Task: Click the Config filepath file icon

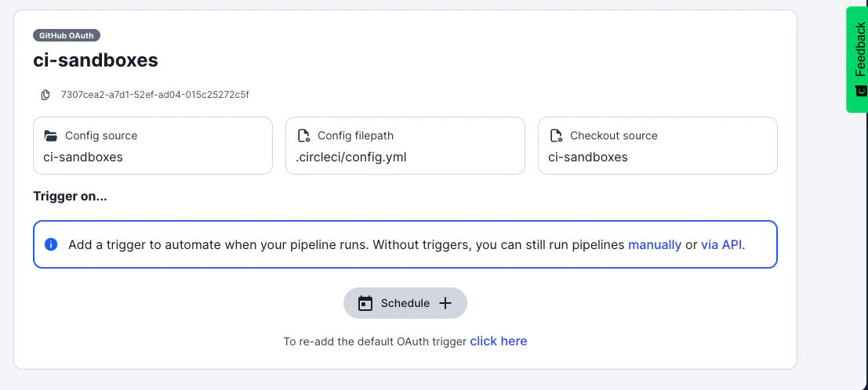Action: pyautogui.click(x=303, y=135)
